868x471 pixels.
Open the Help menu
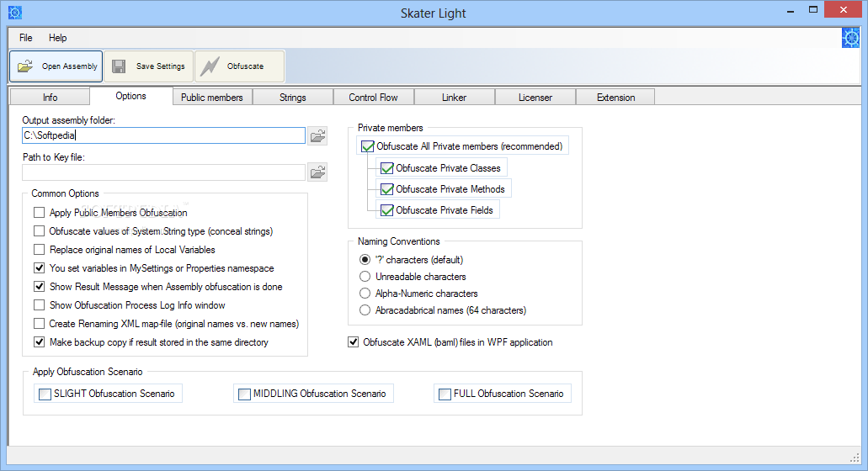(x=57, y=38)
